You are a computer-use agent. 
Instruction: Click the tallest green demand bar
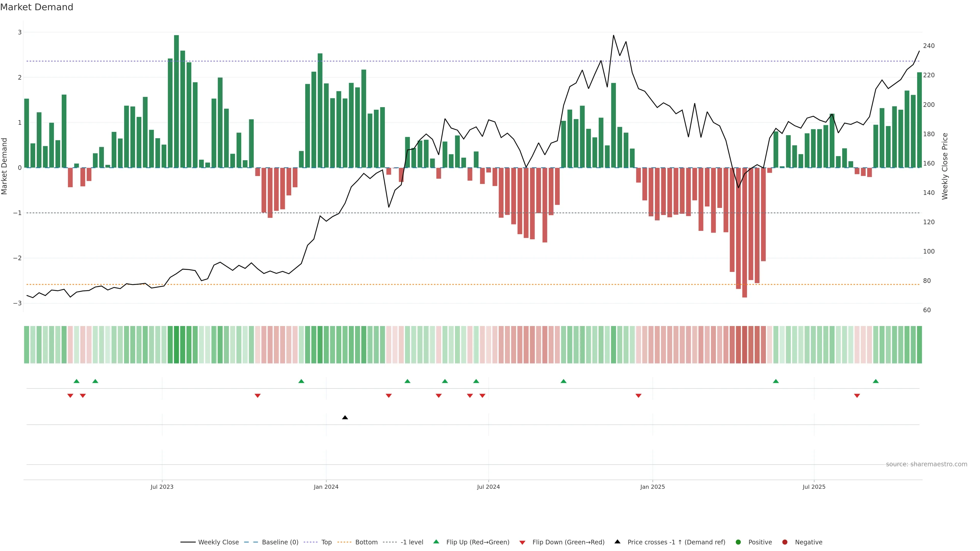point(177,101)
